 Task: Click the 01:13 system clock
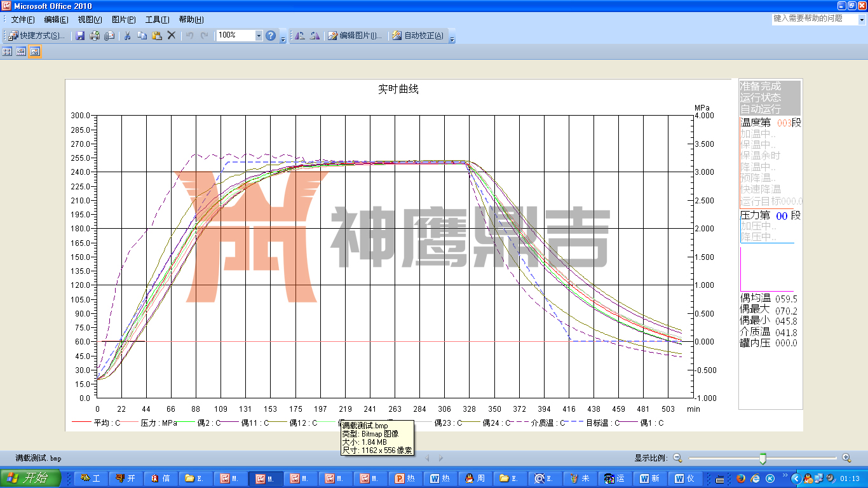850,478
